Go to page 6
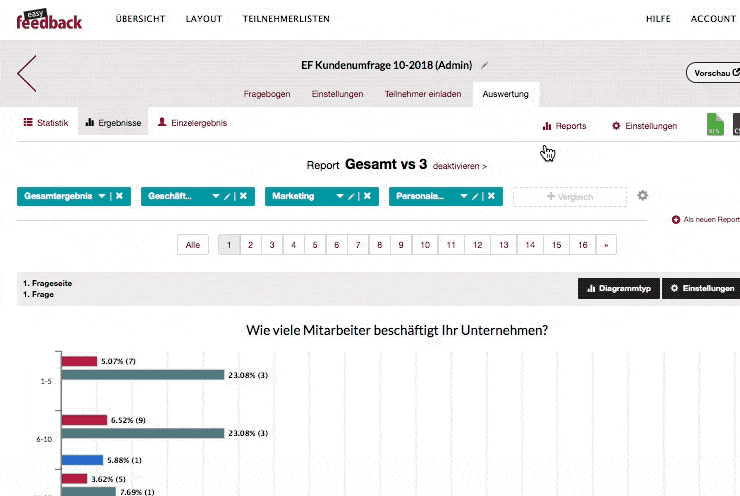This screenshot has width=740, height=496. tap(336, 245)
